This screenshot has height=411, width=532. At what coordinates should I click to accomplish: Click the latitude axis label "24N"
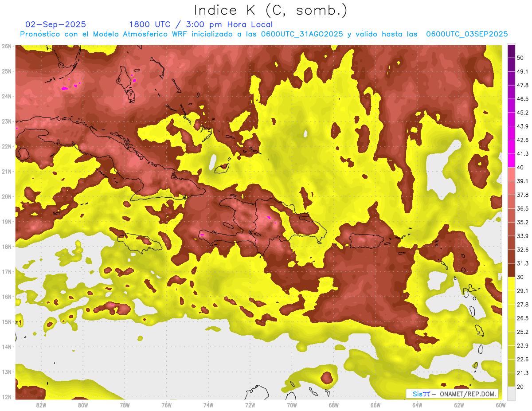[x=7, y=96]
